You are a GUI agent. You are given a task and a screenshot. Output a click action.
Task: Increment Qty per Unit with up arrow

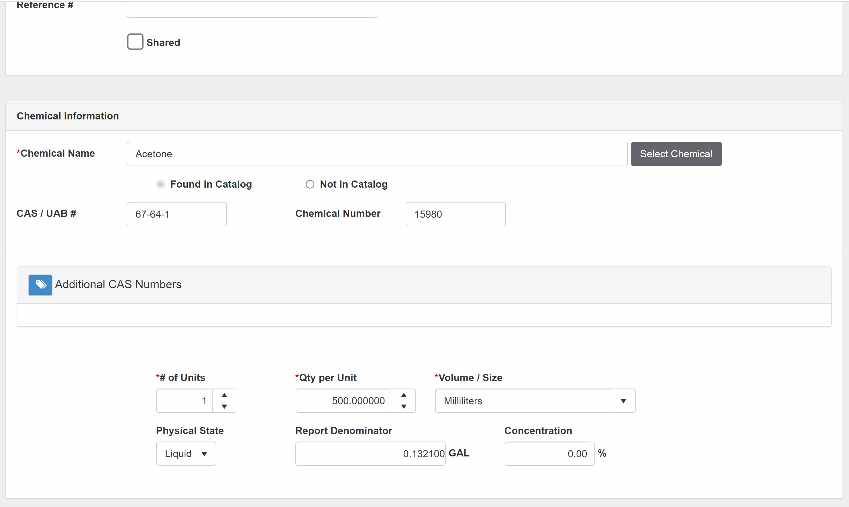click(404, 395)
